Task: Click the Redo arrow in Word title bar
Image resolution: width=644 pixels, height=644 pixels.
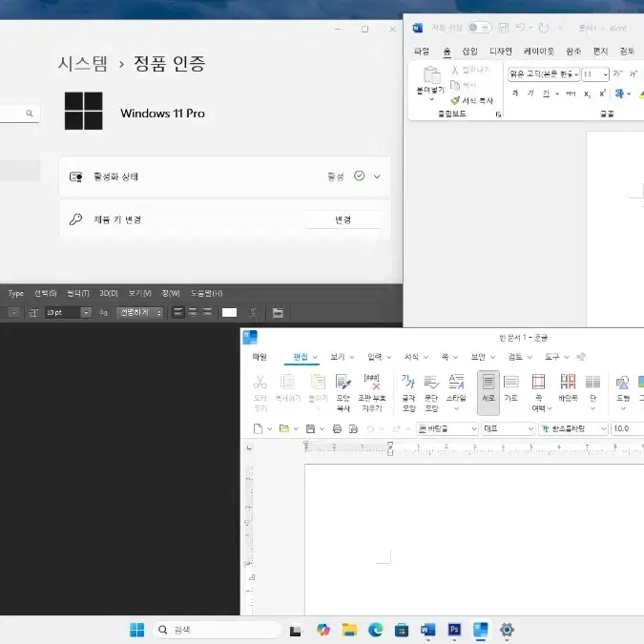Action: [x=544, y=28]
